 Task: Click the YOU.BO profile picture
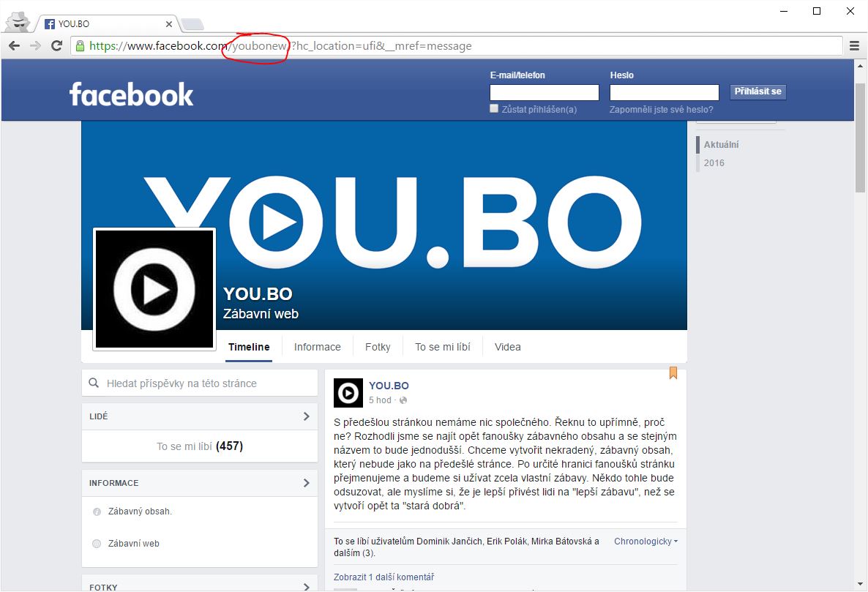click(x=154, y=289)
